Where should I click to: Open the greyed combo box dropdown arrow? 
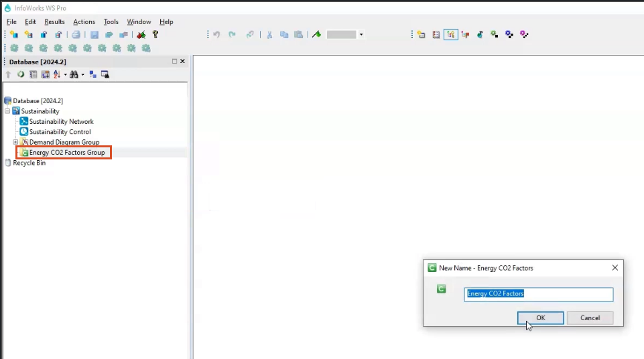(x=361, y=35)
